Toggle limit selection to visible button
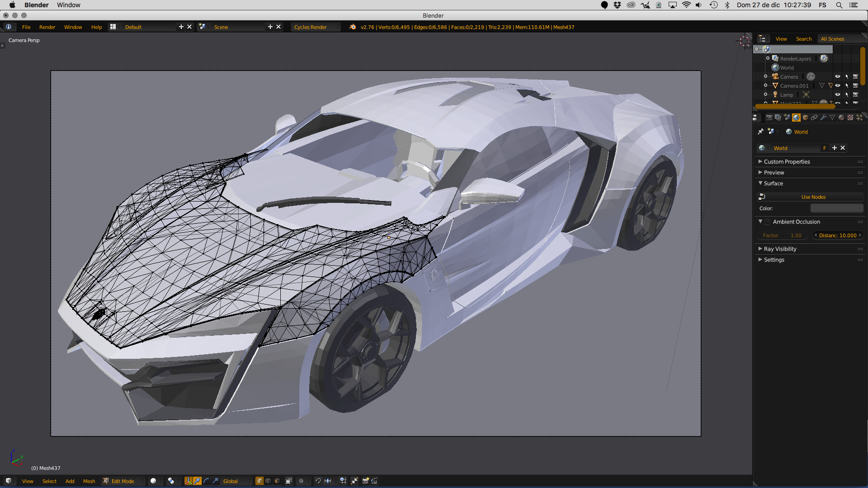Image resolution: width=868 pixels, height=488 pixels. (x=289, y=481)
